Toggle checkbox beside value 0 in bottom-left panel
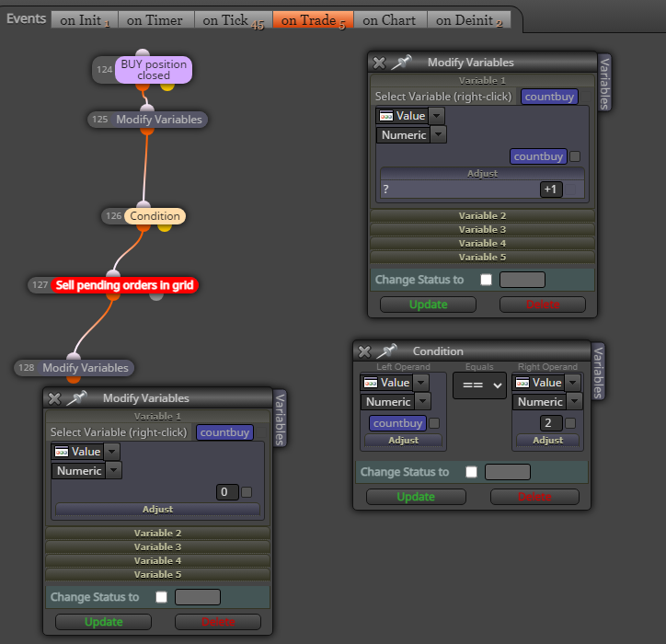666x644 pixels. (x=247, y=492)
